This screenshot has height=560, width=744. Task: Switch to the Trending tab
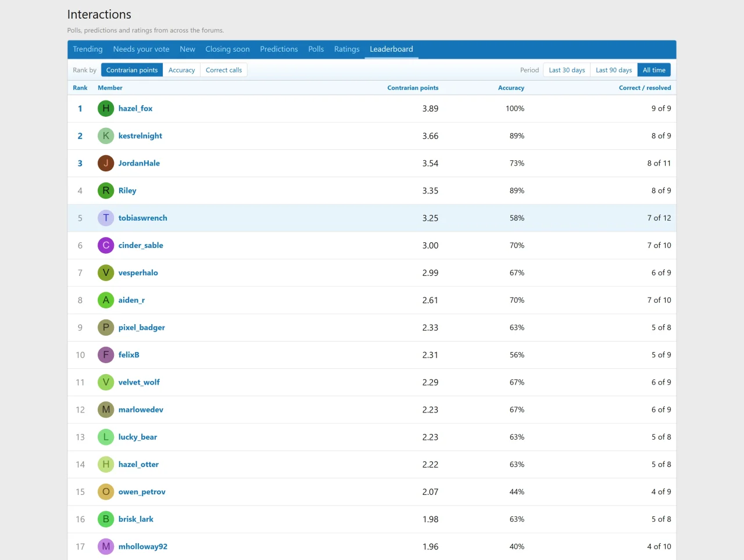[88, 49]
